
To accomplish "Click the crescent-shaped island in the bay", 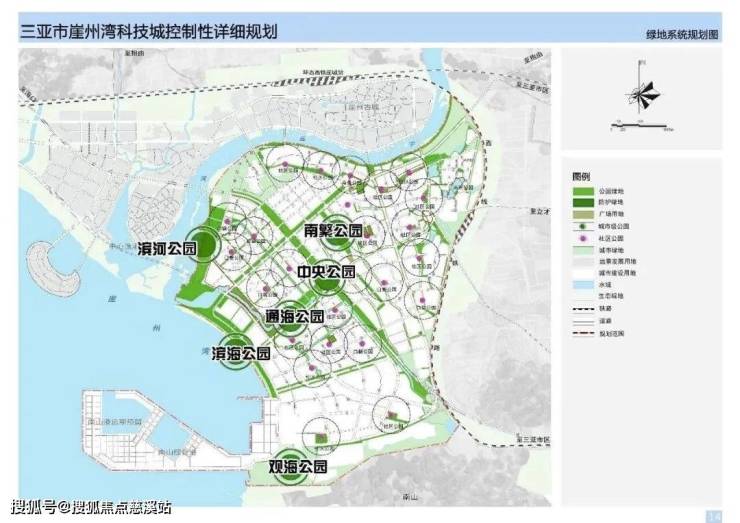I will 52,269.
